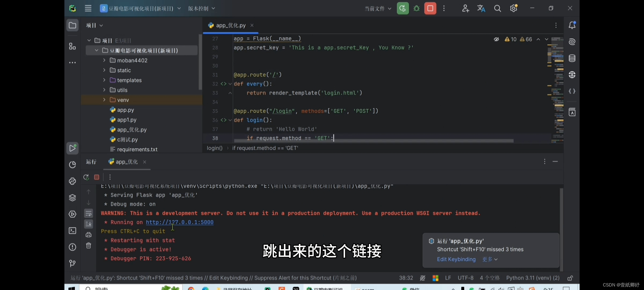Open the Settings gear icon
The height and width of the screenshot is (290, 644).
pos(513,8)
